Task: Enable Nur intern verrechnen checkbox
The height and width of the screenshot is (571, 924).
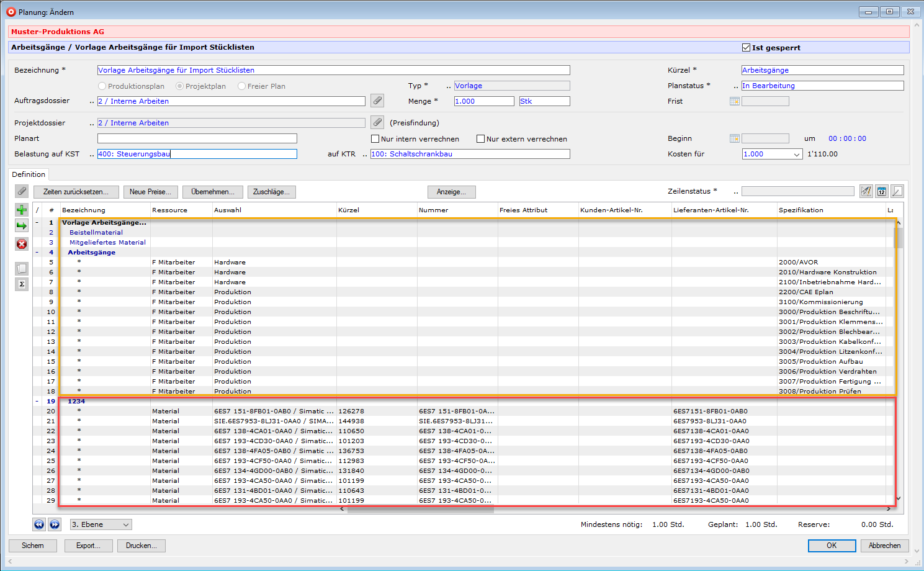Action: click(x=375, y=139)
